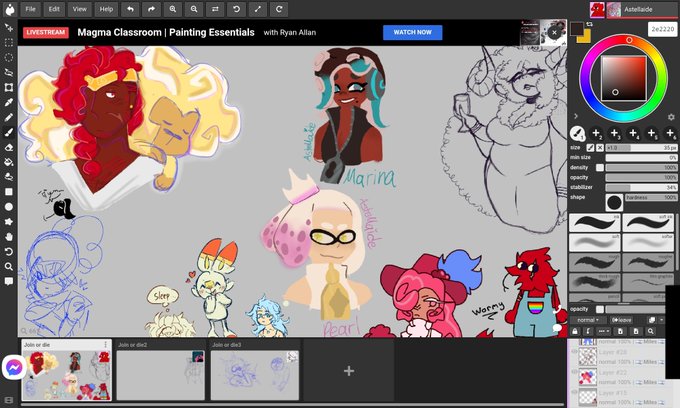Toggle clipping mask for layer
680x408 pixels.
pos(588,331)
